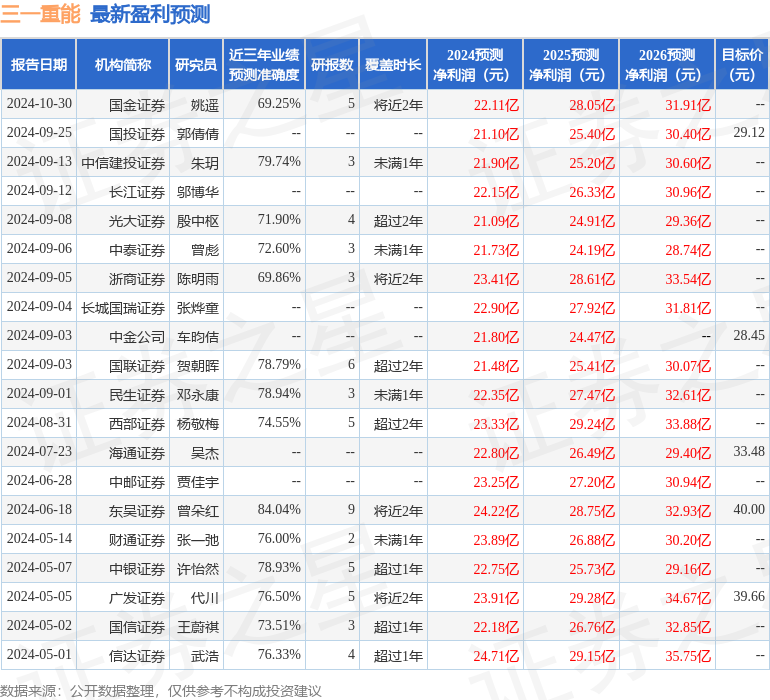This screenshot has width=770, height=700.
Task: Select the 2024-10-30 date cell
Action: [x=39, y=104]
